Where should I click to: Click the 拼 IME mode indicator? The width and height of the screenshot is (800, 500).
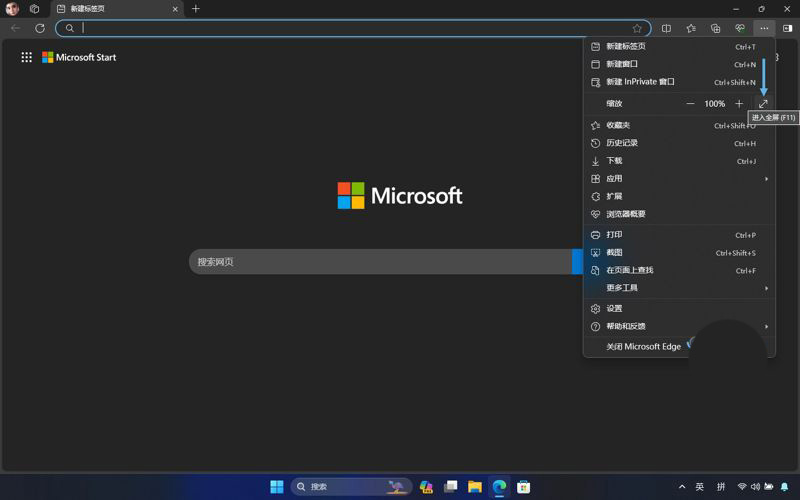[721, 487]
